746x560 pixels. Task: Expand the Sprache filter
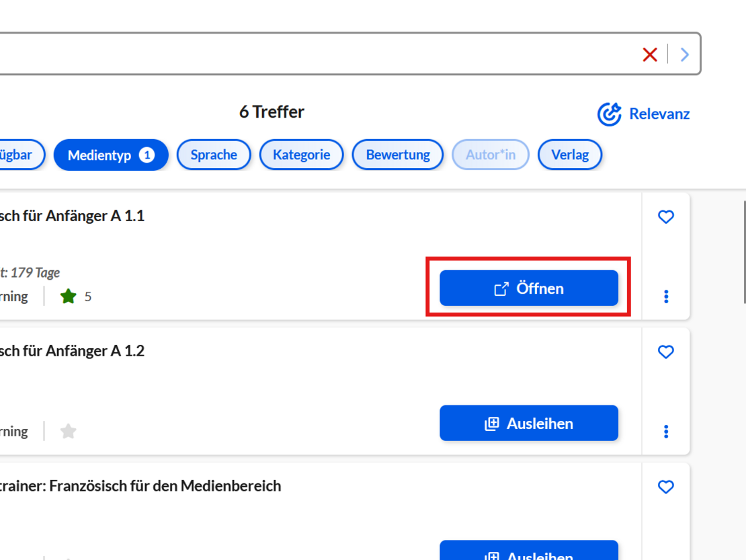[214, 155]
